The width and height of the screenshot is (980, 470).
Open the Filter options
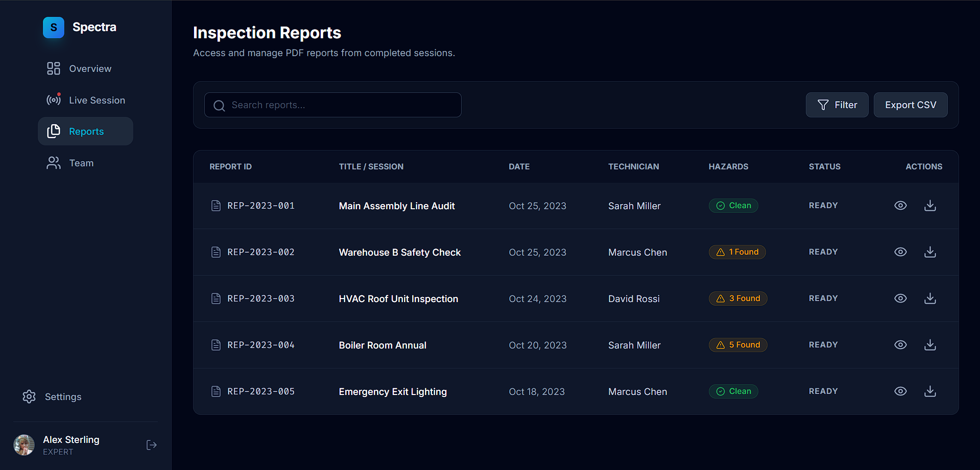837,105
